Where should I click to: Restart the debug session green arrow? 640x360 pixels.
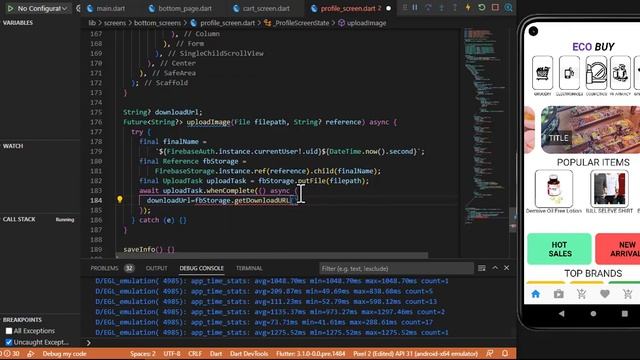tap(482, 7)
